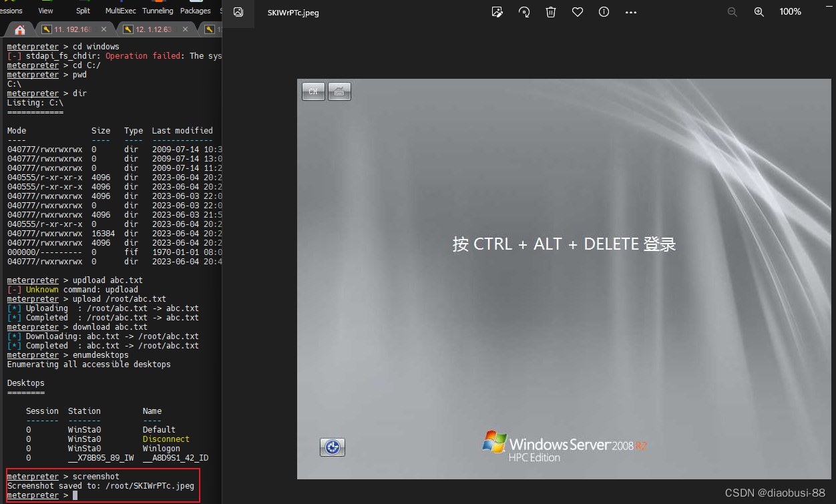836x504 pixels.
Task: Click the 'Disconnect' desktop name
Action: (x=166, y=439)
